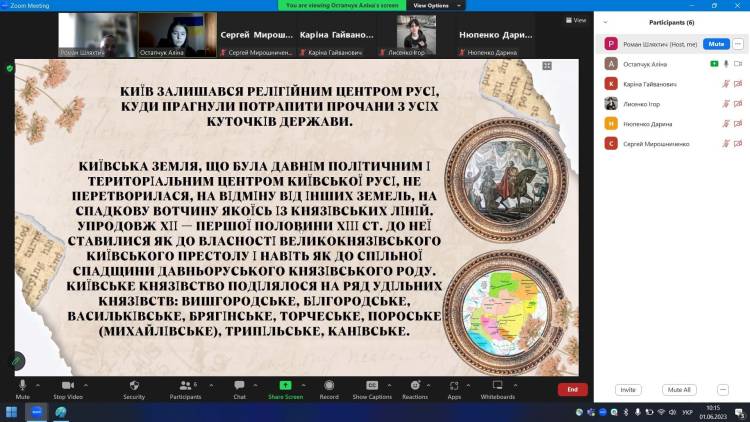This screenshot has height=422, width=750.
Task: Open the Chat panel
Action: pos(240,386)
